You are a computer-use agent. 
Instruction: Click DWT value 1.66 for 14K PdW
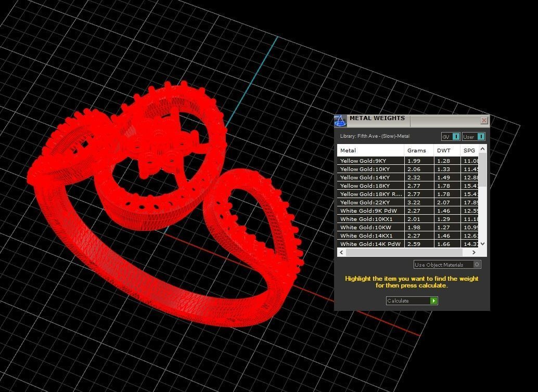(443, 244)
